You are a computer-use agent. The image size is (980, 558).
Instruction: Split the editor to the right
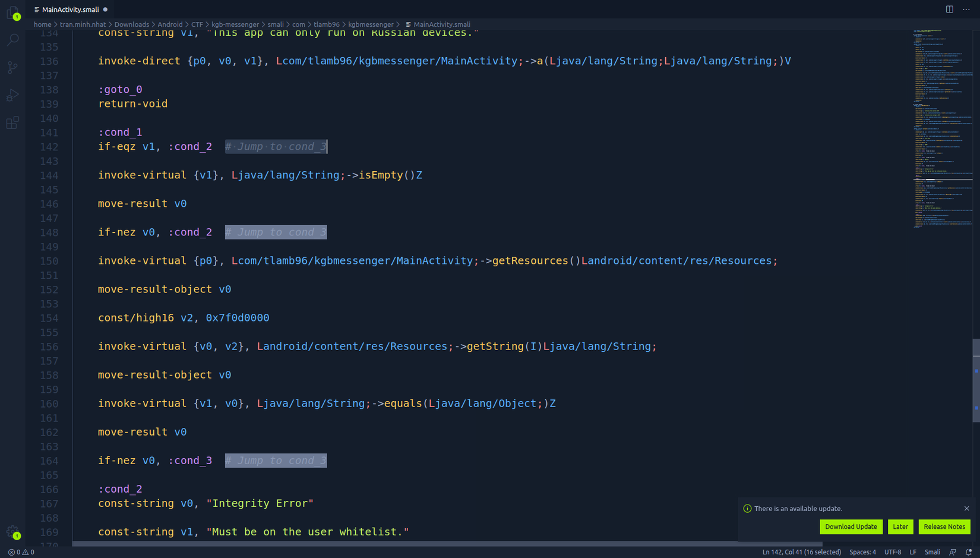pyautogui.click(x=950, y=10)
